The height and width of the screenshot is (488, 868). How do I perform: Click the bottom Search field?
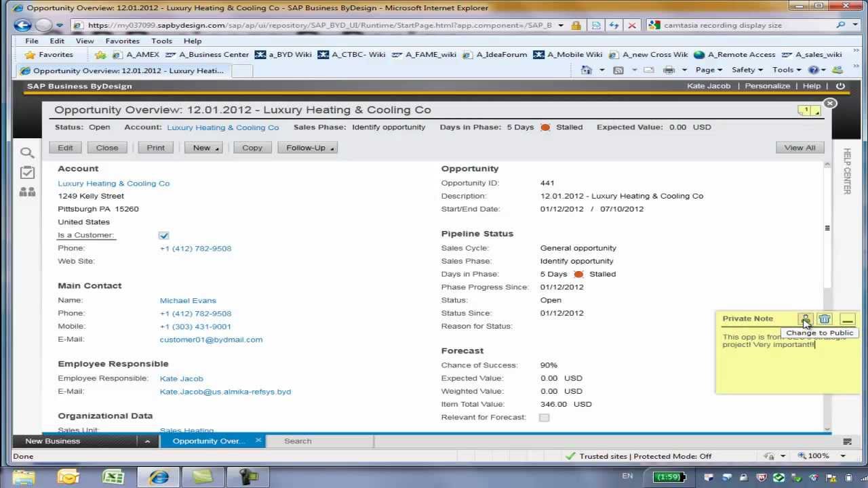[319, 441]
